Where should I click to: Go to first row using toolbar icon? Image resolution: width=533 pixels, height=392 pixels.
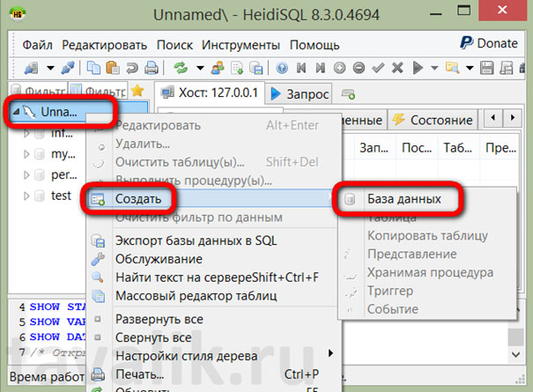tap(301, 68)
